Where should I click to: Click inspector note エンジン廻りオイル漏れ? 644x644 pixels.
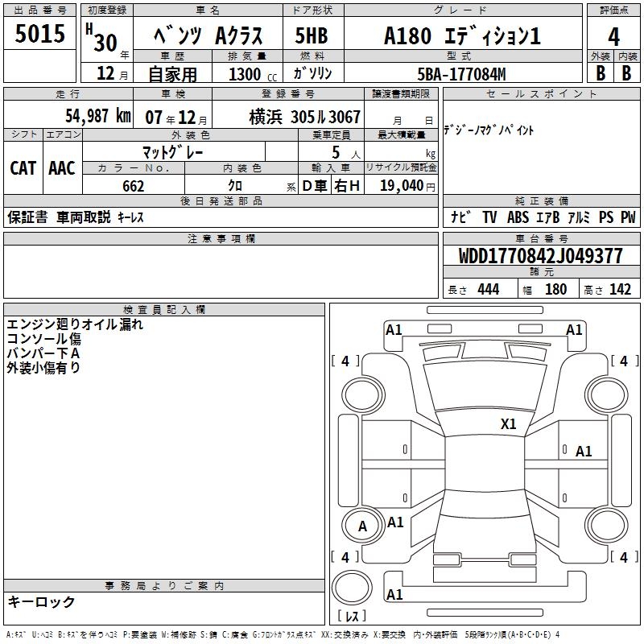pos(75,324)
